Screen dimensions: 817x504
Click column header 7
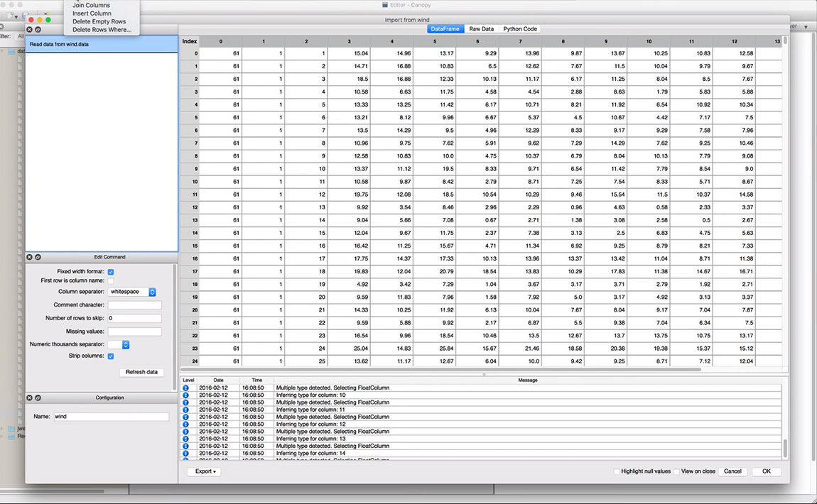tap(520, 41)
